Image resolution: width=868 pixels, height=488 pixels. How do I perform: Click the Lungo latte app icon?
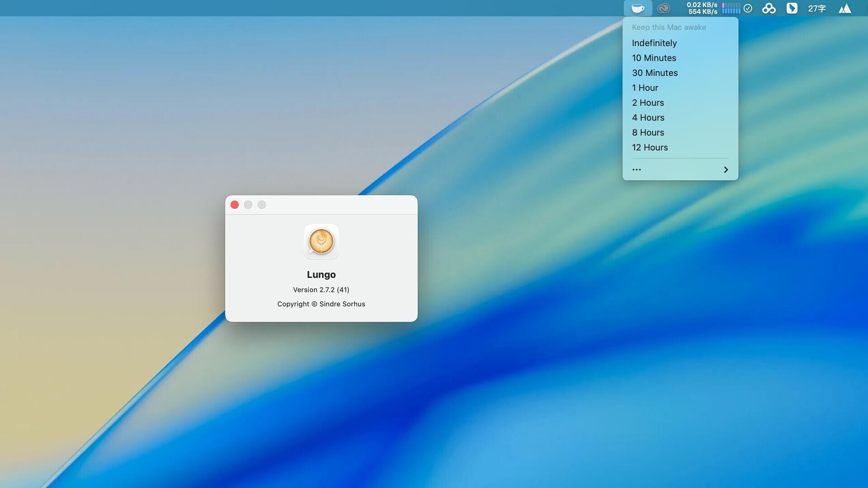click(x=321, y=241)
